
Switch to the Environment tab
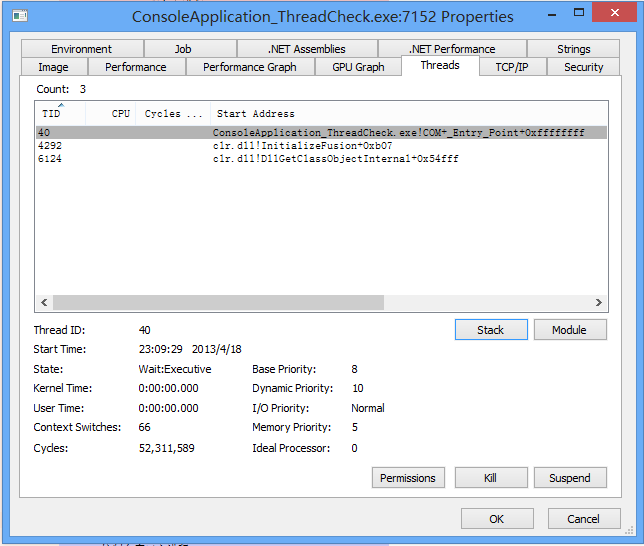click(x=81, y=49)
